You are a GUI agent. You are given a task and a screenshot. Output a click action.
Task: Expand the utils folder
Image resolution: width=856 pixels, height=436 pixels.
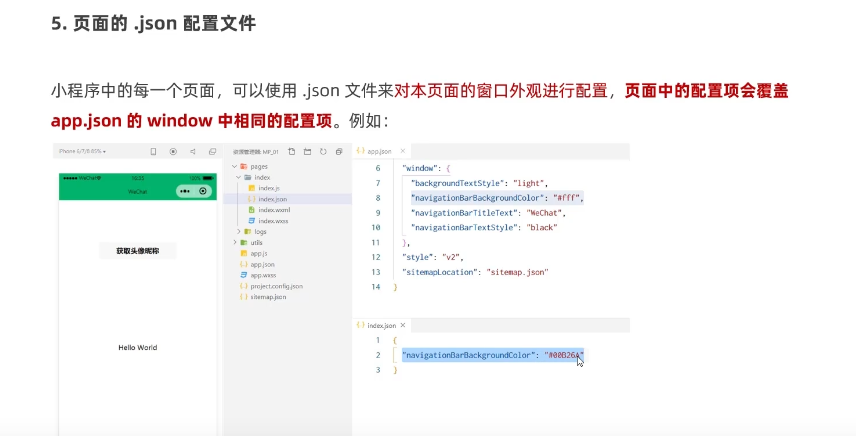235,242
